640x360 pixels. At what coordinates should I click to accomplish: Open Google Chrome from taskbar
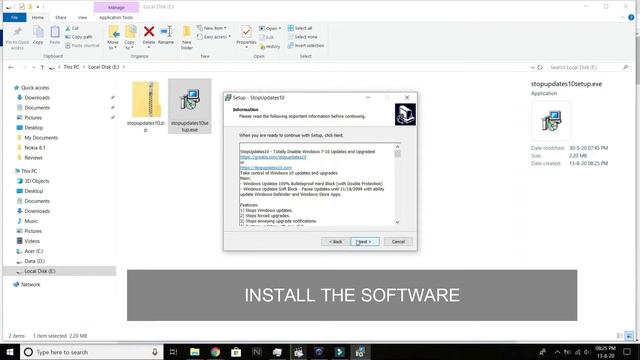216,352
